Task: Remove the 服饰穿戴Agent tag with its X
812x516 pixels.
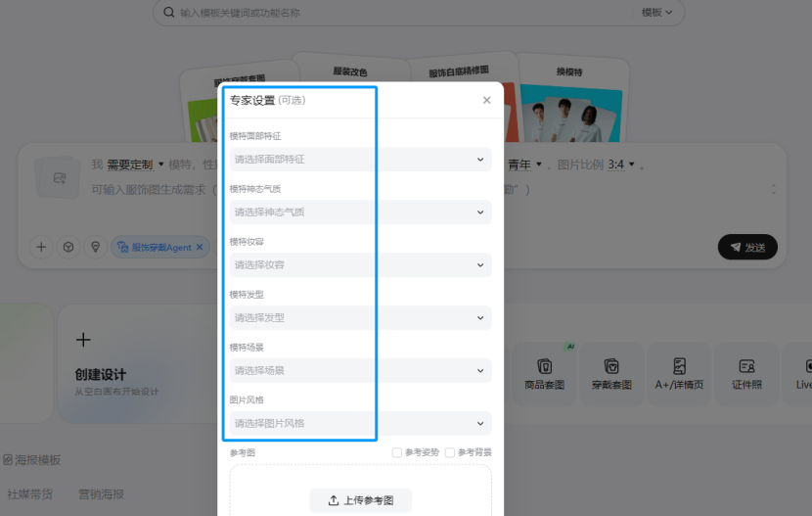Action: click(200, 248)
